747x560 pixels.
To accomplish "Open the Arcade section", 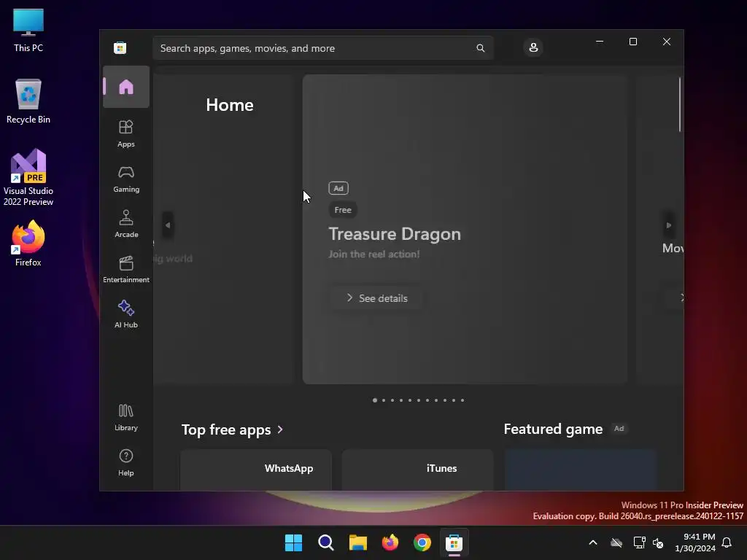I will click(x=126, y=225).
